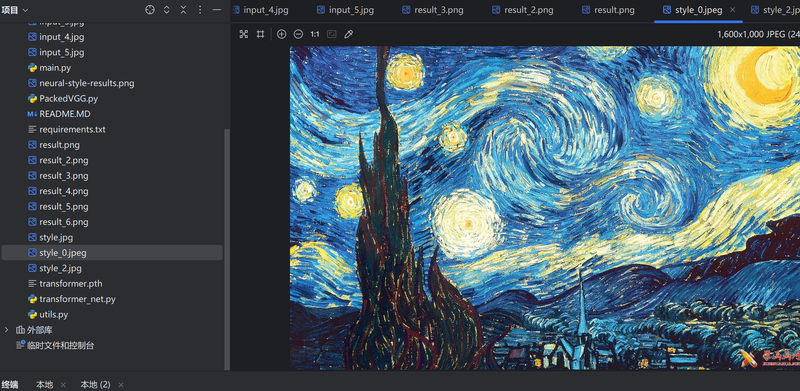Click the image icon beside neural-style-results.png
Viewport: 800px width, 391px height.
coord(33,83)
